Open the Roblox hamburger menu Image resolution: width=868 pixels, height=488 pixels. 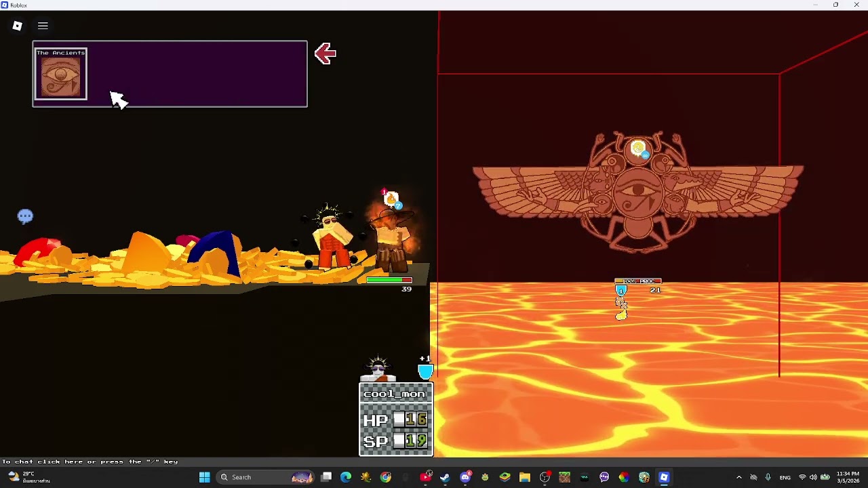coord(43,26)
